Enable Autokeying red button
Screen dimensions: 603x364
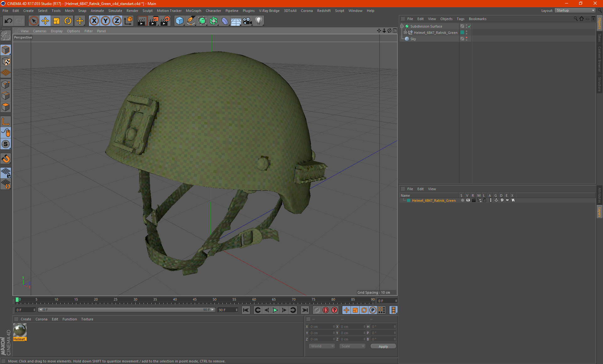(326, 310)
